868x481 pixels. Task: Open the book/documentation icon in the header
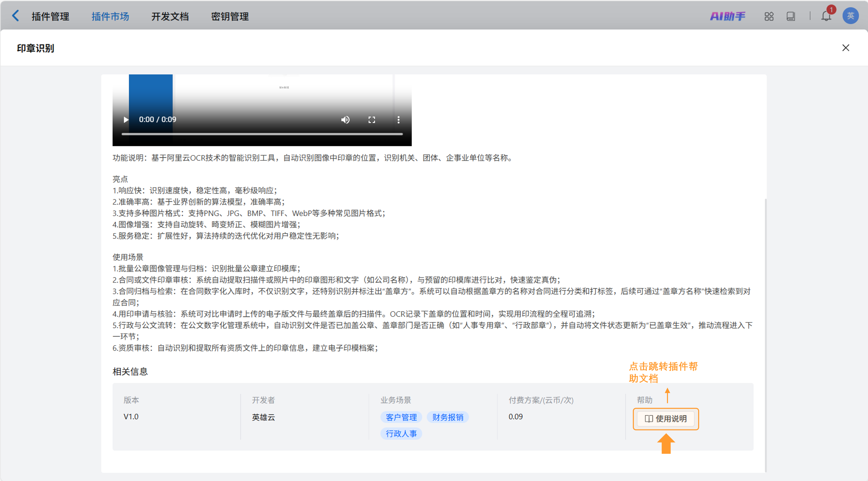(791, 16)
